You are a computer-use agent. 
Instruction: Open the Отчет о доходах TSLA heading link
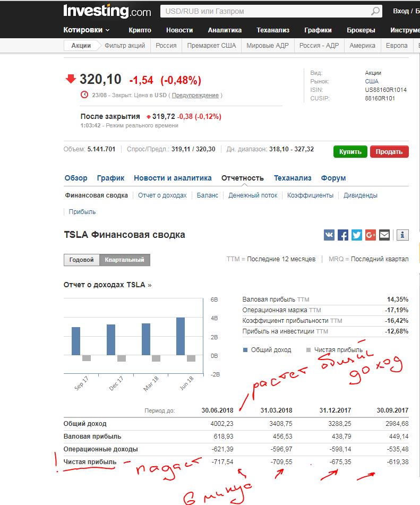pos(108,285)
